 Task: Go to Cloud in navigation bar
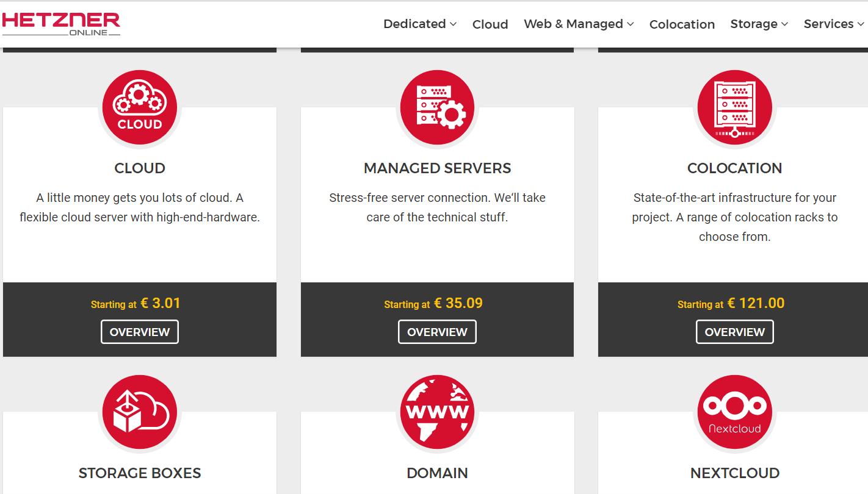point(490,24)
